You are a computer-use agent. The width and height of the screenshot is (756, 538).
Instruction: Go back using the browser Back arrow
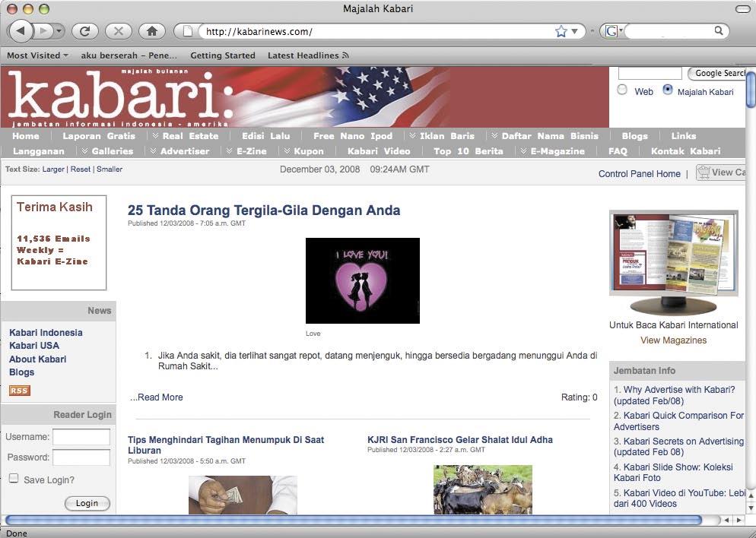tap(21, 31)
